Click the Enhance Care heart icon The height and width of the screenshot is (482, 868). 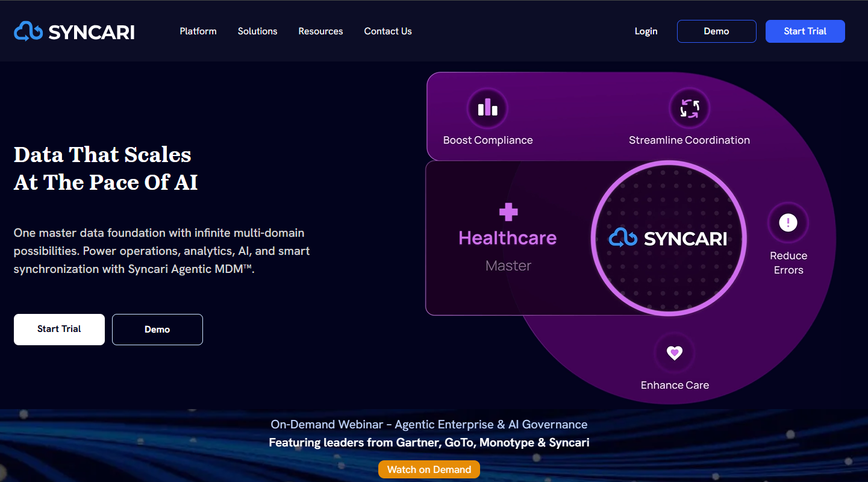675,352
